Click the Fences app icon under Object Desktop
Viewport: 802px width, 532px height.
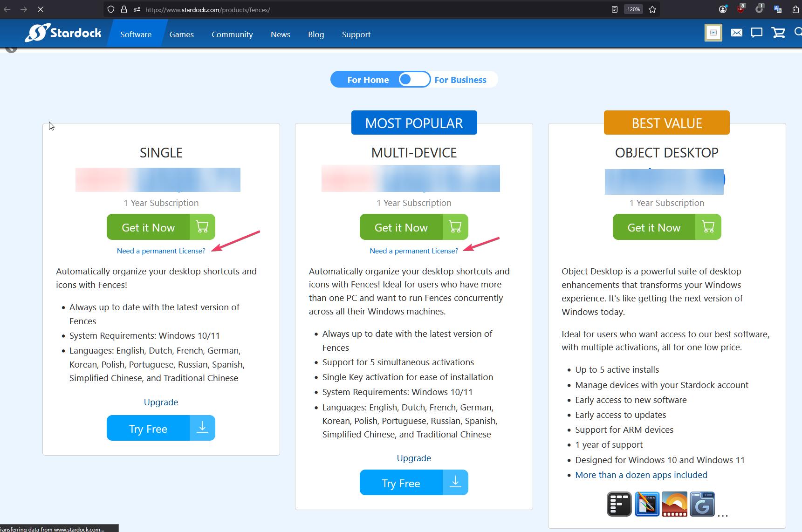[619, 504]
